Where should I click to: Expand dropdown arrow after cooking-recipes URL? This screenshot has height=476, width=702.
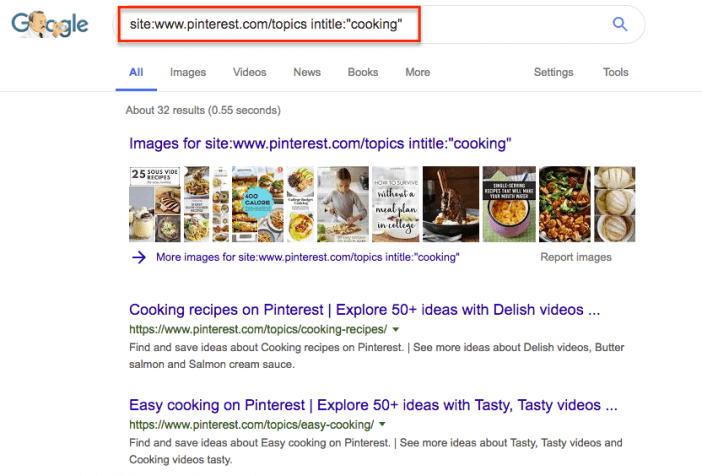click(395, 330)
